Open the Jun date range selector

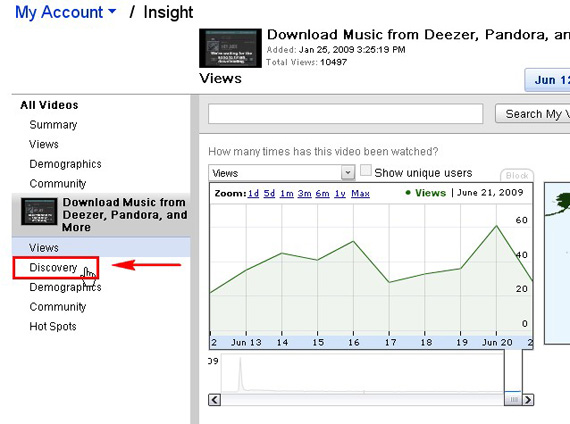click(547, 80)
